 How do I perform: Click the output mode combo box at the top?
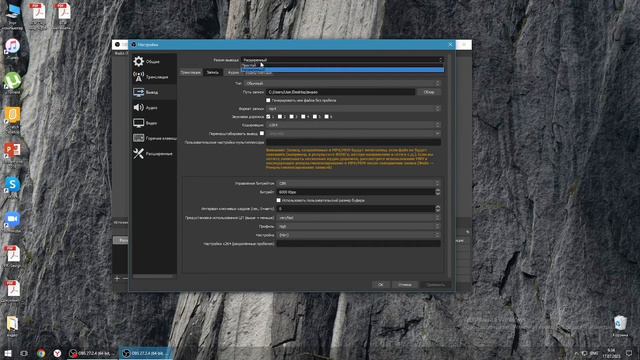(x=342, y=60)
